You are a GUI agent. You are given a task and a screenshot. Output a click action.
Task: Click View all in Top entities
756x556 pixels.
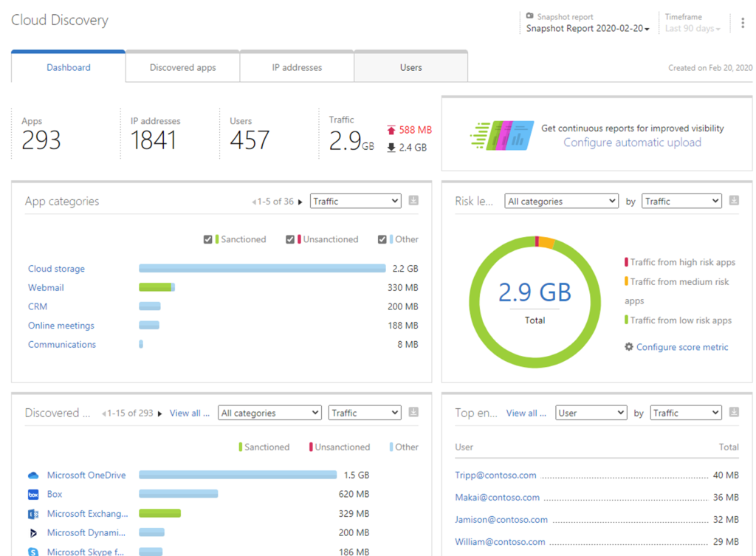click(x=526, y=413)
